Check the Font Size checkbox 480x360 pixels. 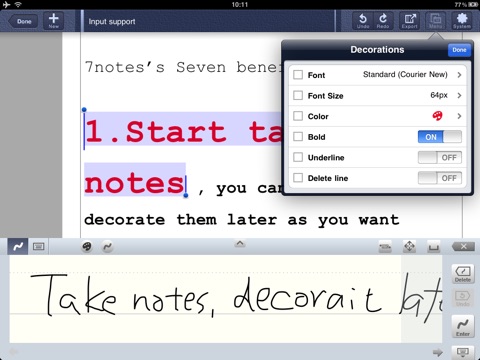(x=298, y=96)
